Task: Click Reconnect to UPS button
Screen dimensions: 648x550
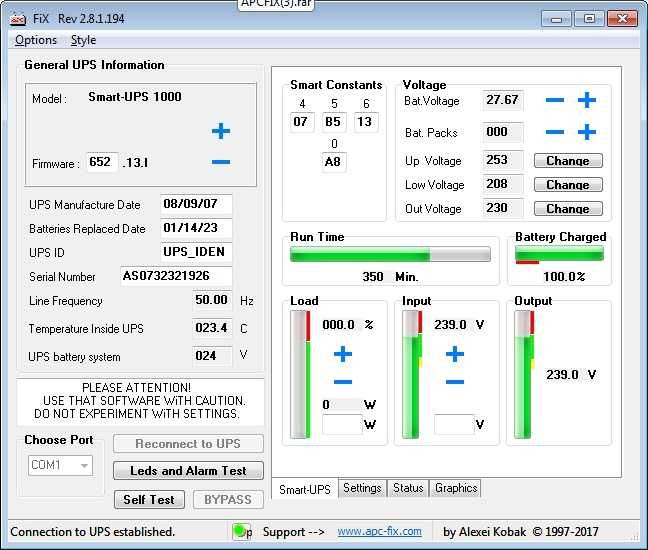Action: coord(188,443)
